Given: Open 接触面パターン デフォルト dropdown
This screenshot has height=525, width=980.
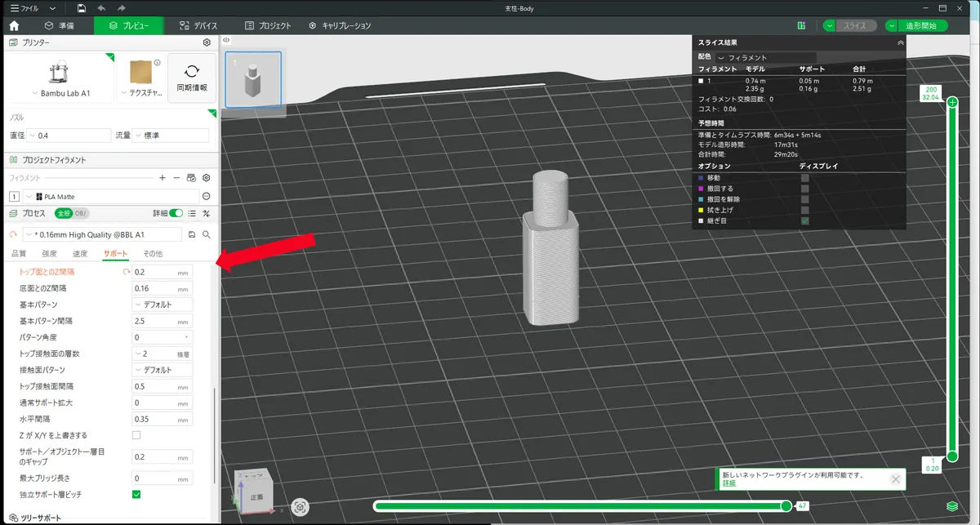Looking at the screenshot, I should (163, 370).
